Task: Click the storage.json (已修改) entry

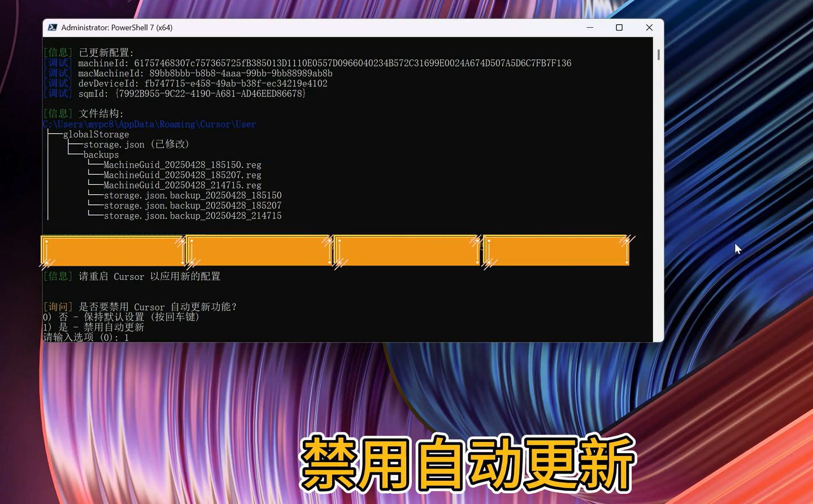Action: (136, 145)
